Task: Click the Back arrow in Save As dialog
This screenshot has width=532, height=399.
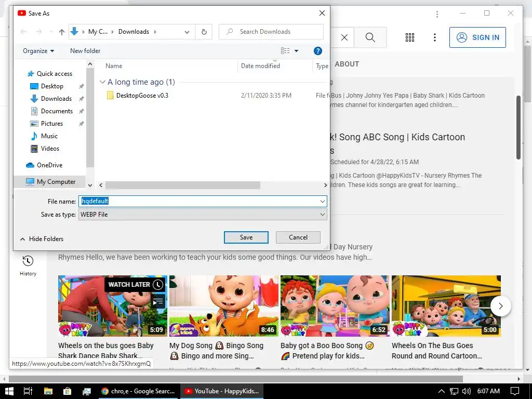Action: [23, 32]
